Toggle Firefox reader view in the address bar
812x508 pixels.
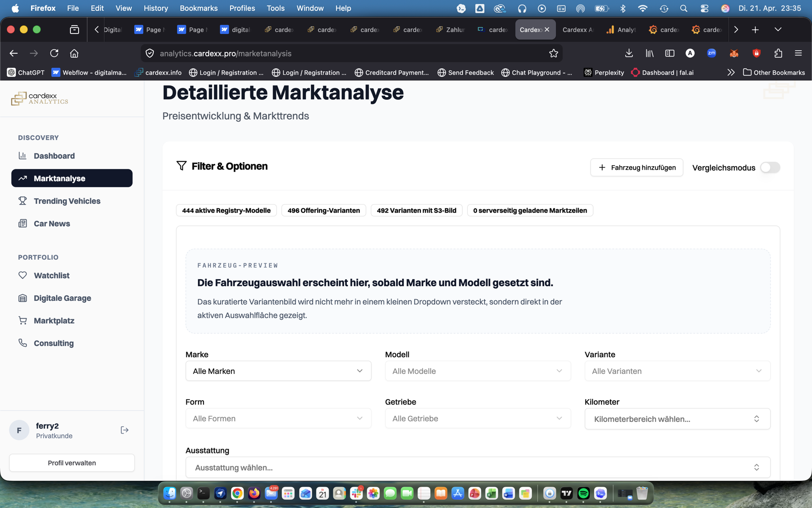(669, 53)
